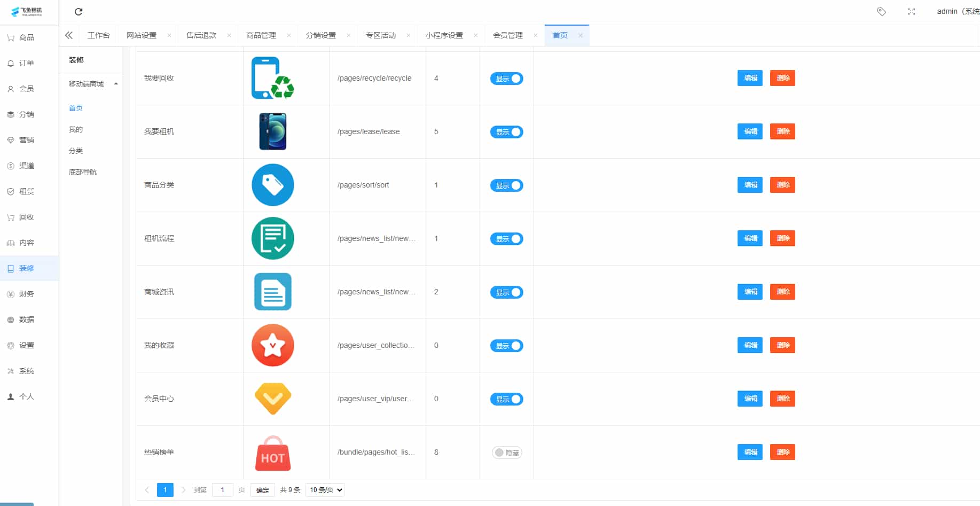The width and height of the screenshot is (980, 506).
Task: Switch to the 工作台 tab
Action: 99,35
